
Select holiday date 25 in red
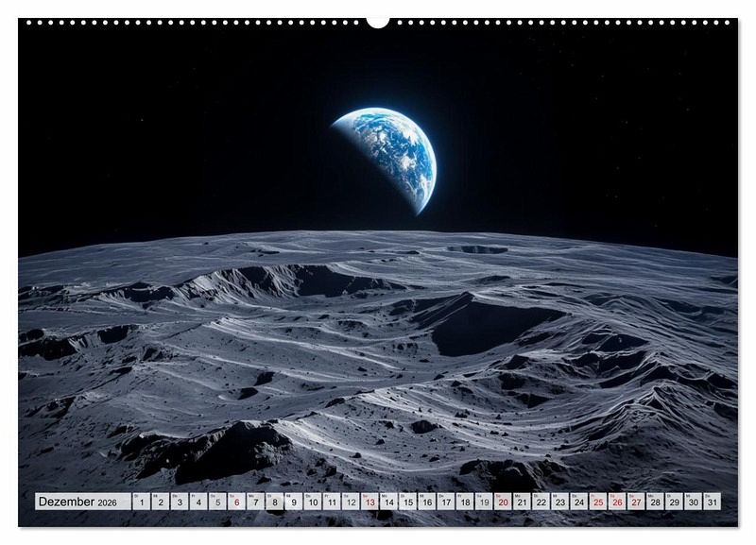click(x=597, y=502)
